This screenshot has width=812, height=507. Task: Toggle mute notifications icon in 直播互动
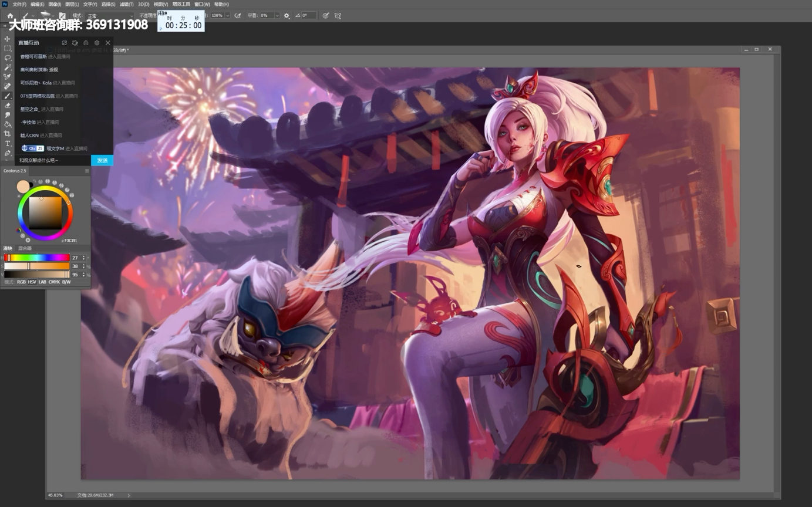[x=75, y=43]
